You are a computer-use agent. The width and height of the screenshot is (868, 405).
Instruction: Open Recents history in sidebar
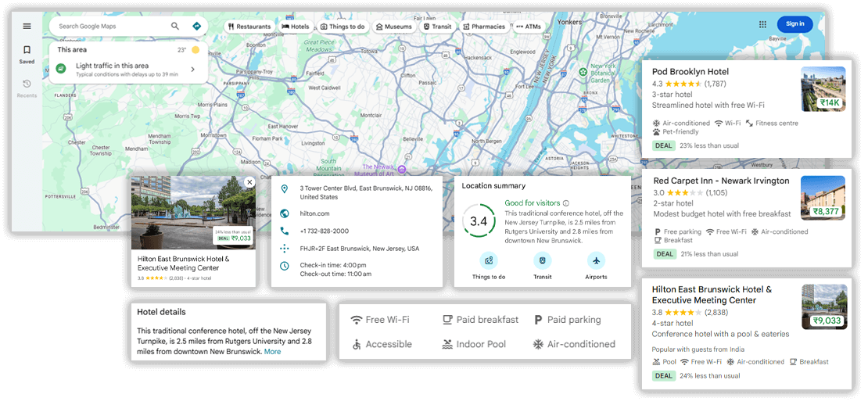[x=27, y=88]
